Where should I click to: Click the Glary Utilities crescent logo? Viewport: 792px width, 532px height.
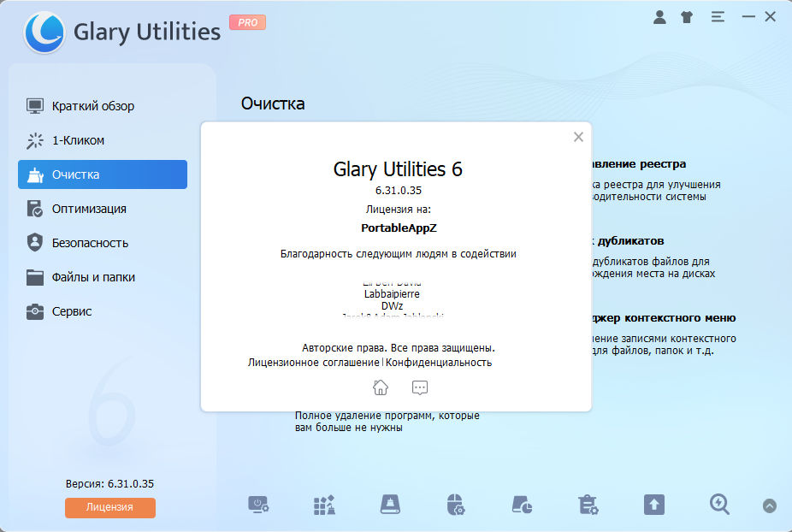click(44, 32)
